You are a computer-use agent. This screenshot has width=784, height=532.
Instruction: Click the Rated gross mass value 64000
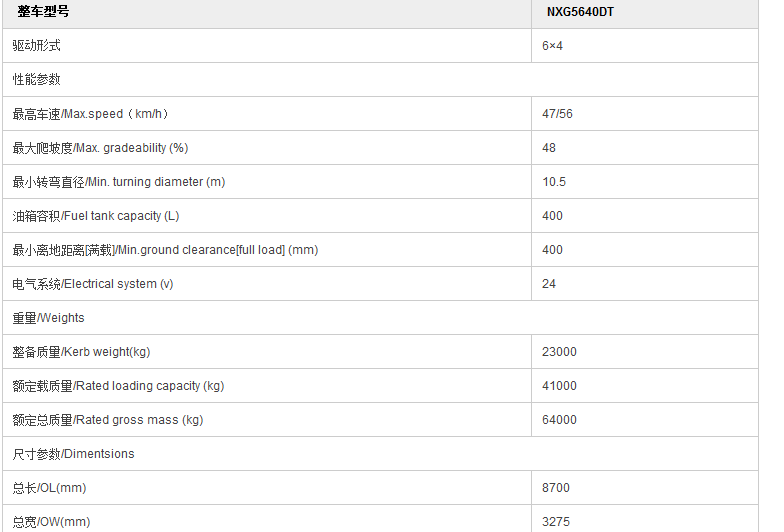tap(559, 420)
